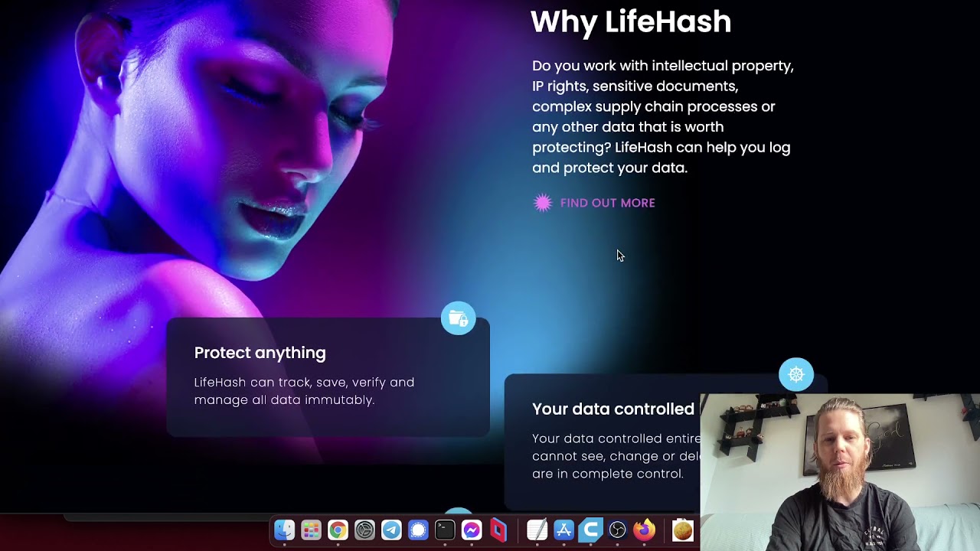980x551 pixels.
Task: Open Signal from the dock
Action: 418,530
